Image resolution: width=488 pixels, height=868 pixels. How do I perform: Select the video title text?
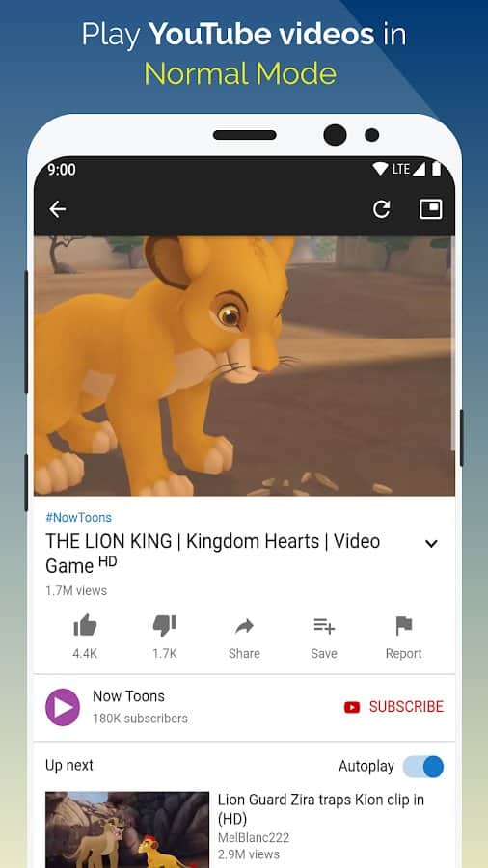click(x=212, y=553)
